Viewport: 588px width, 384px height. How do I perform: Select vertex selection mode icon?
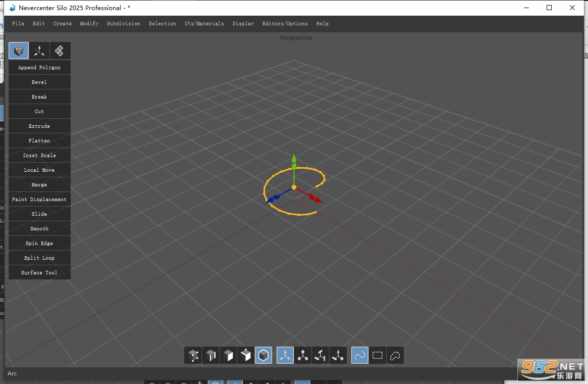tap(193, 355)
